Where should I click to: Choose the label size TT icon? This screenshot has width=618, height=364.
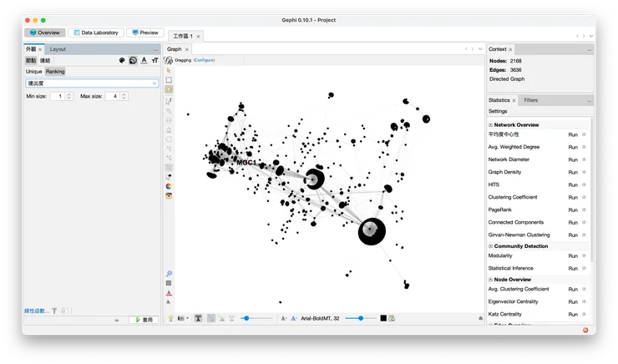point(154,60)
